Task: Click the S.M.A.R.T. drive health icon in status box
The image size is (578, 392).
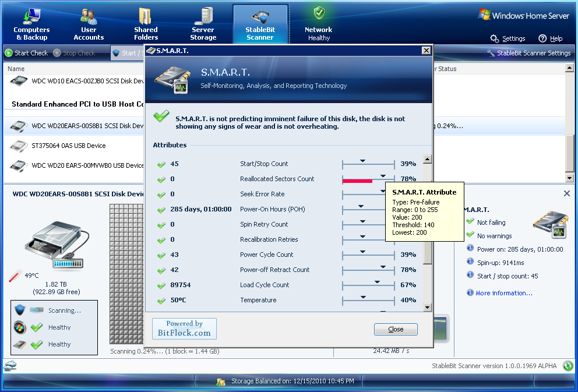Action: [20, 345]
